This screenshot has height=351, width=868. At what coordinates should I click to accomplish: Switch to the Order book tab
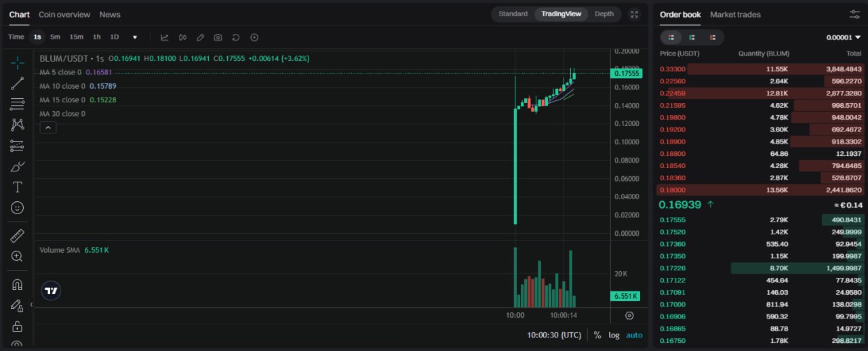tap(680, 14)
